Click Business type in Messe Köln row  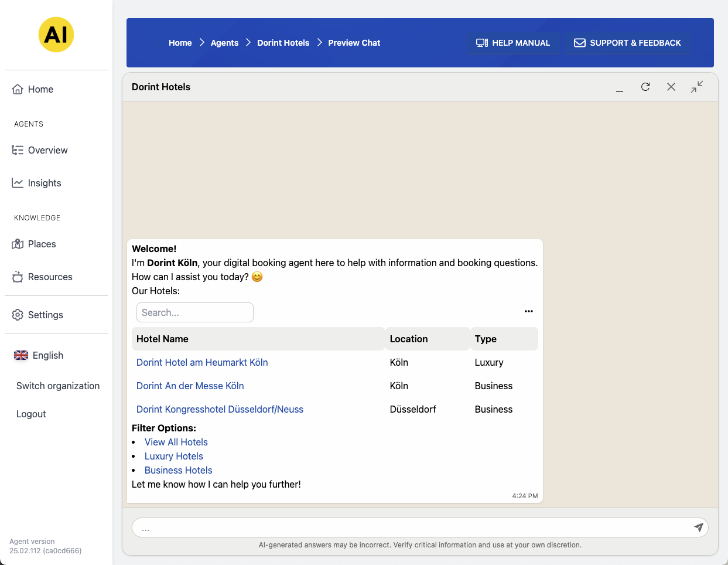tap(494, 386)
